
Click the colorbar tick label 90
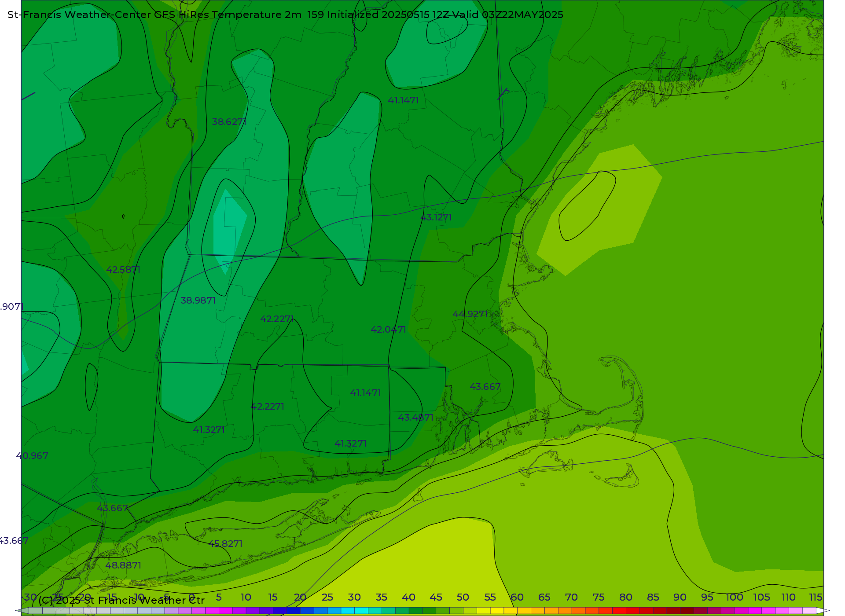(x=680, y=598)
